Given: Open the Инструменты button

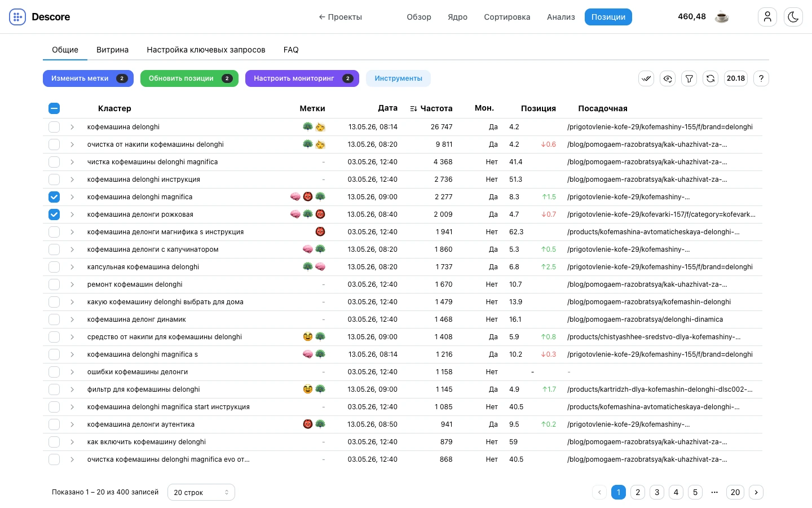Looking at the screenshot, I should pos(398,78).
